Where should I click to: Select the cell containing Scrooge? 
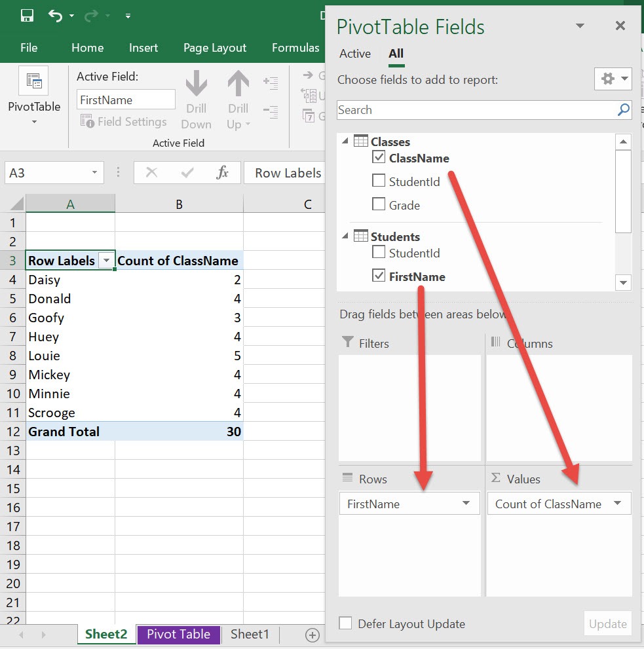(x=70, y=413)
